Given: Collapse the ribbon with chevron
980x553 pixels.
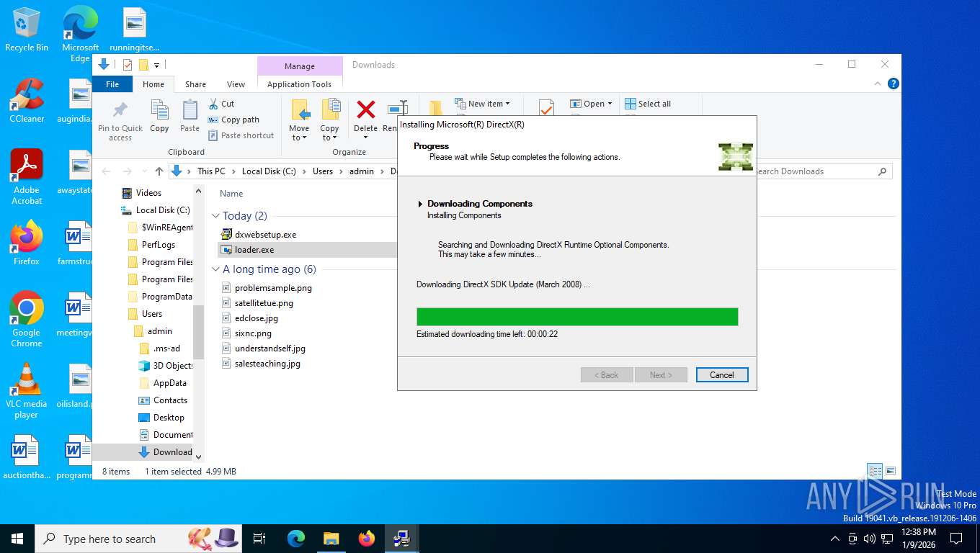Looking at the screenshot, I should tap(878, 84).
